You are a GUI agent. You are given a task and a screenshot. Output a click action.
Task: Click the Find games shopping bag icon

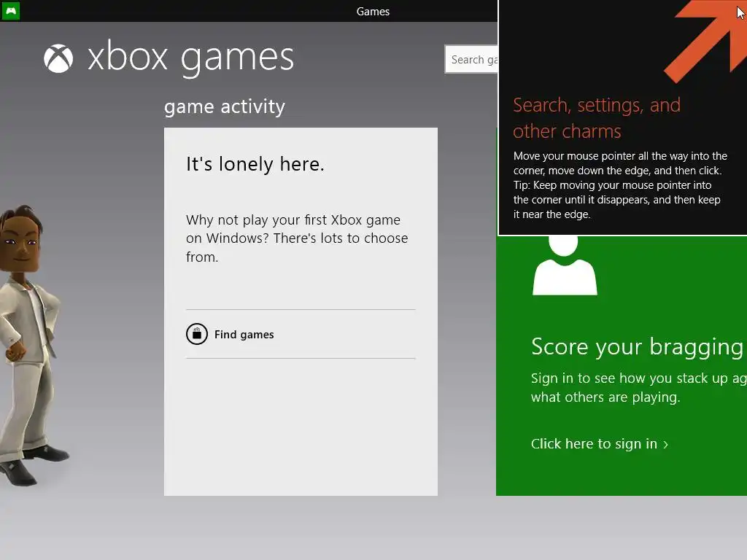[197, 334]
